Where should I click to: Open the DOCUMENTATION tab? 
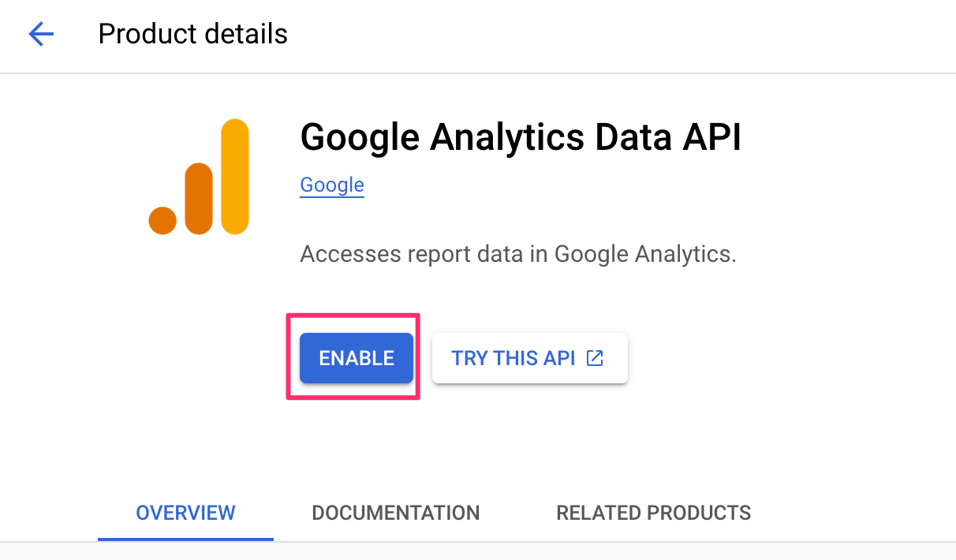[395, 513]
